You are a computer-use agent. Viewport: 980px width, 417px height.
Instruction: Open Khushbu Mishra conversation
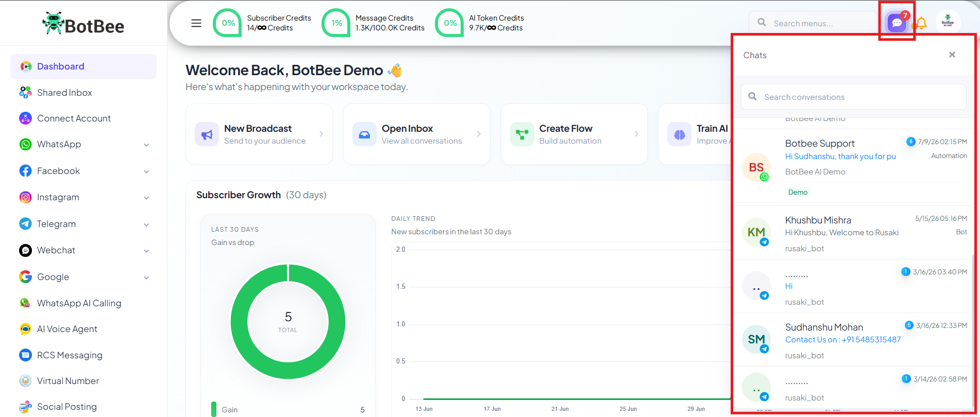[853, 233]
